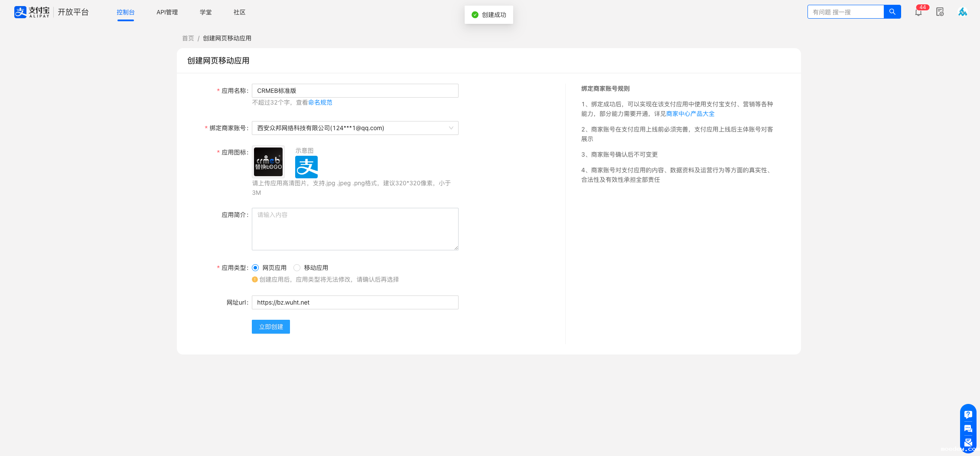Click the crmeb 替换LOGO thumbnail
Screen dimensions: 980x456
tap(268, 162)
